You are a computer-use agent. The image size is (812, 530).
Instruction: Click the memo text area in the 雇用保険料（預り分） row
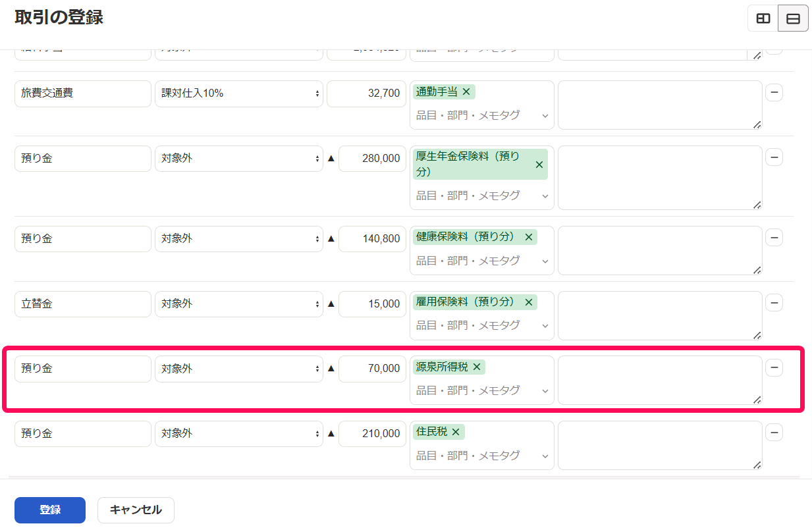[x=660, y=316]
